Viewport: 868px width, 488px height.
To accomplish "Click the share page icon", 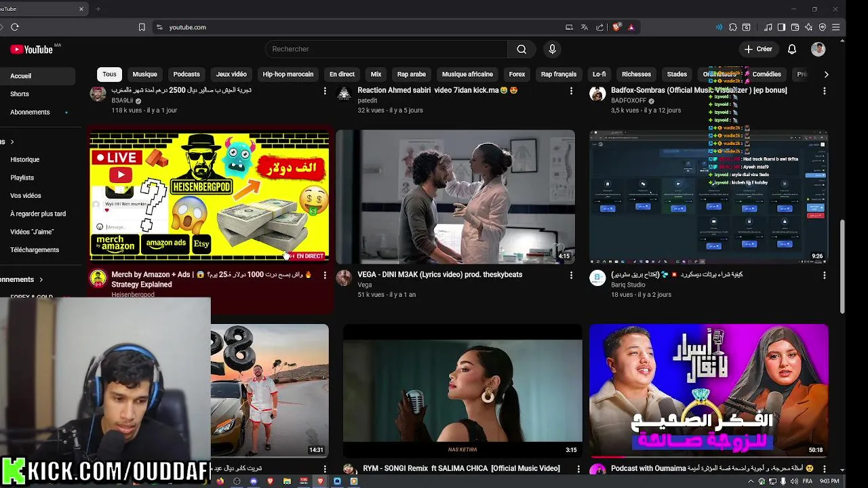I will (x=600, y=27).
